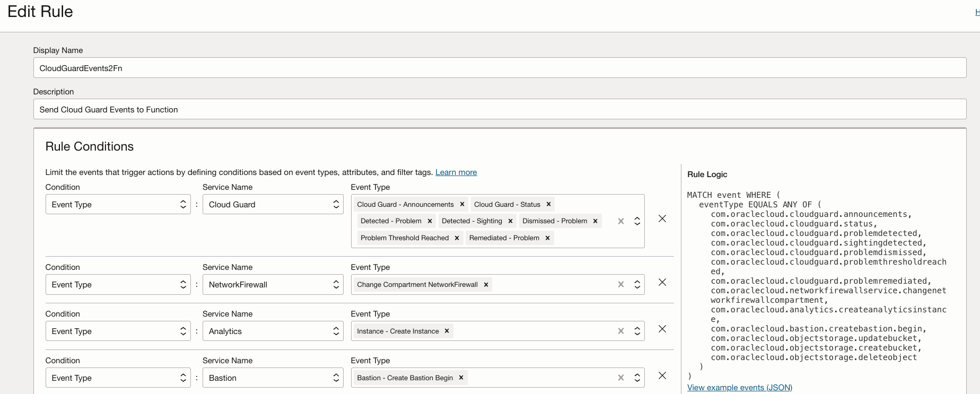Click the Description input field
This screenshot has width=980, height=394.
point(500,109)
